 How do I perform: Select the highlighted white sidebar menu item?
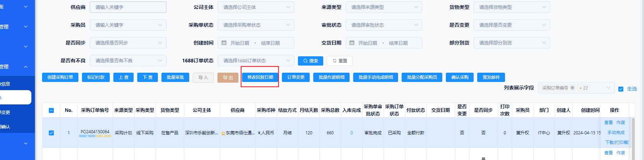16,97
